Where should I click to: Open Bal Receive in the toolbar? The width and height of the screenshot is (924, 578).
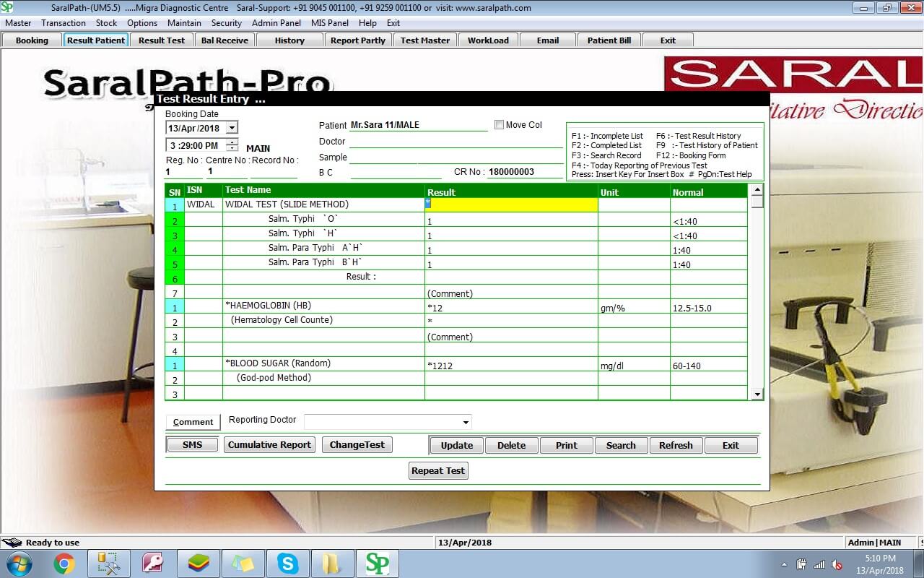(225, 40)
